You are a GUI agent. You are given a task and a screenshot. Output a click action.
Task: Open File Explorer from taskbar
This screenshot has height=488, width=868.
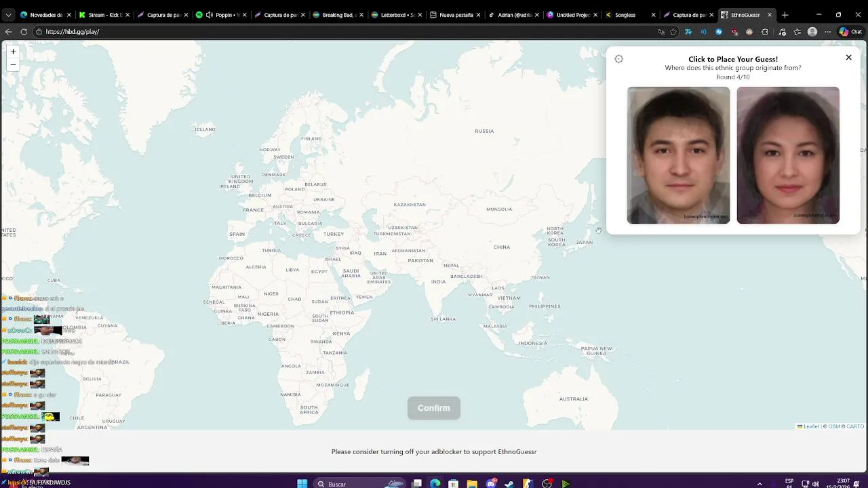pyautogui.click(x=472, y=484)
